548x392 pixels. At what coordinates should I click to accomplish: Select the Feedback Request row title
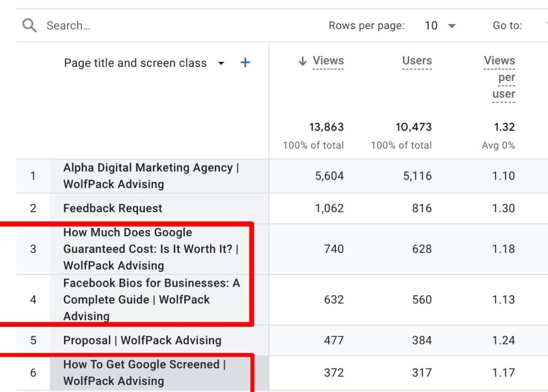click(x=112, y=208)
